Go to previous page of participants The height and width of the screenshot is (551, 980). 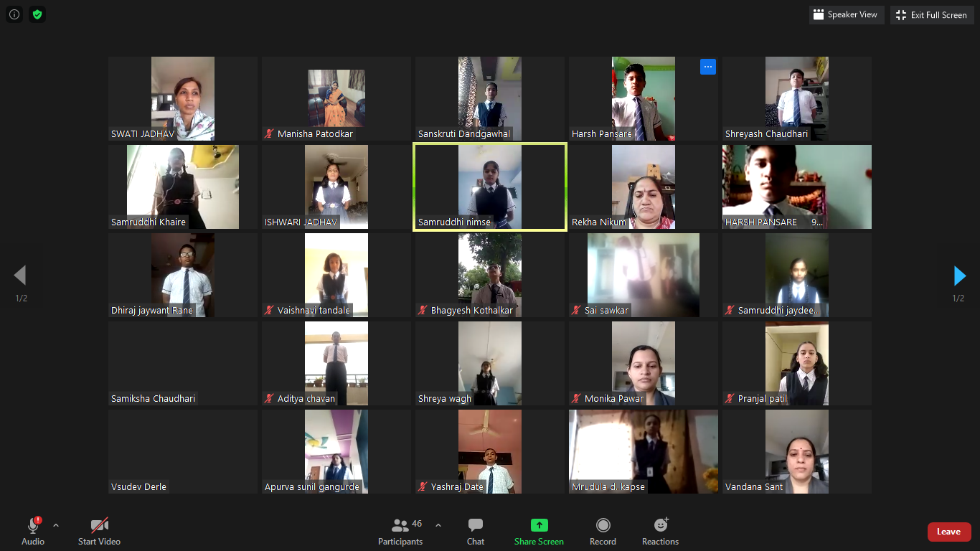pyautogui.click(x=20, y=275)
